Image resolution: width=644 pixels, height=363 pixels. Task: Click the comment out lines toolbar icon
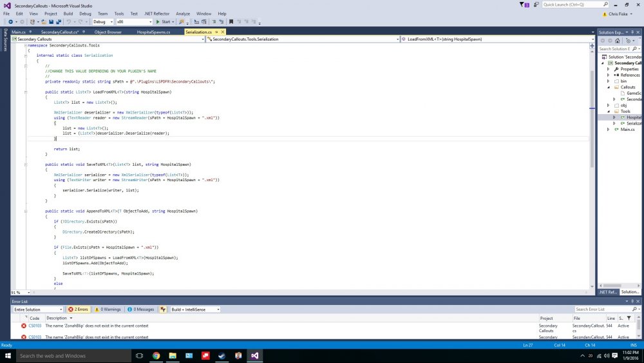pos(214,22)
